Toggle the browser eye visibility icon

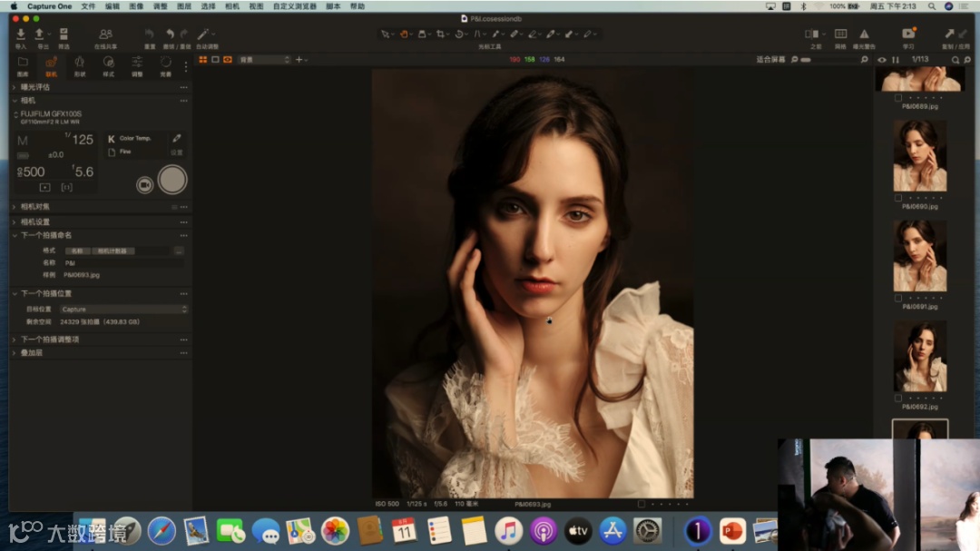pos(882,59)
